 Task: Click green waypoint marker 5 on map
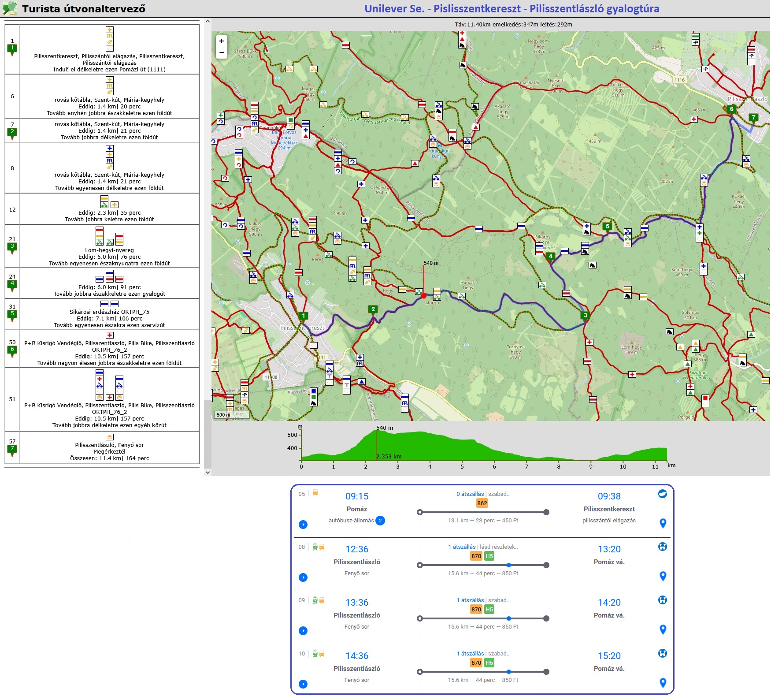click(x=607, y=227)
